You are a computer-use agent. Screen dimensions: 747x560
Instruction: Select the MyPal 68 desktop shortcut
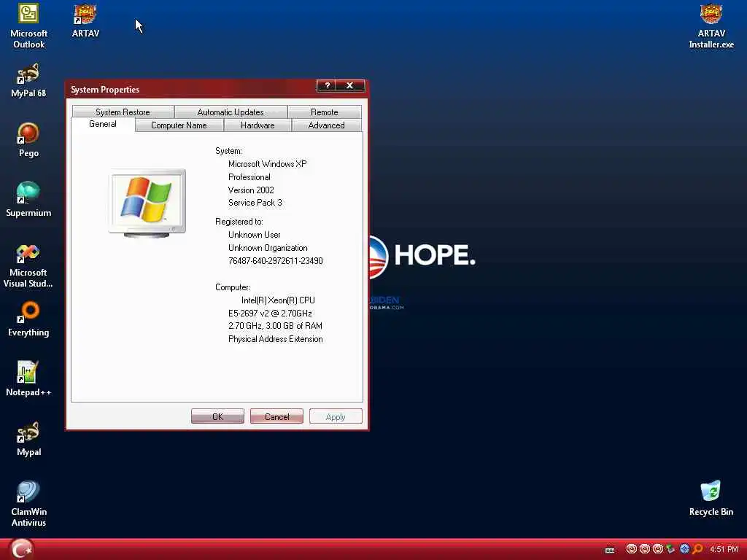(x=28, y=80)
